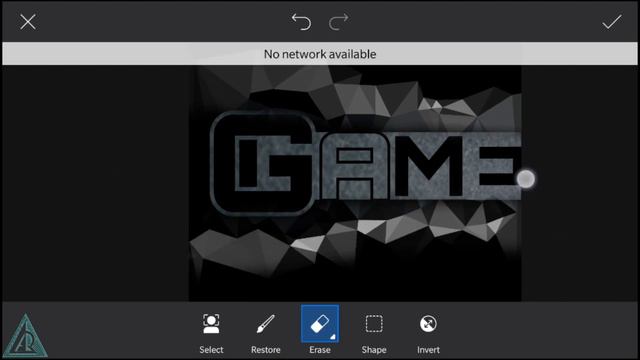The height and width of the screenshot is (360, 640).
Task: Confirm edits with the checkmark icon
Action: [x=611, y=22]
